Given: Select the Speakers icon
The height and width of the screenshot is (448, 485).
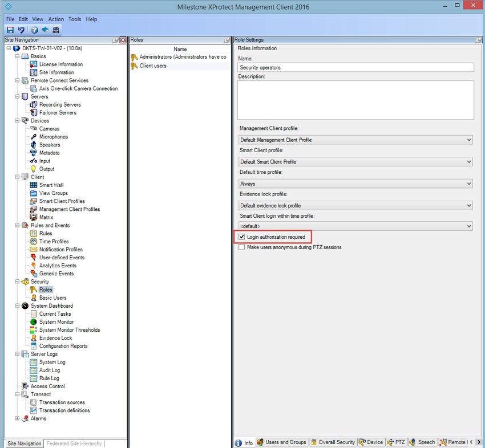Looking at the screenshot, I should [x=34, y=145].
